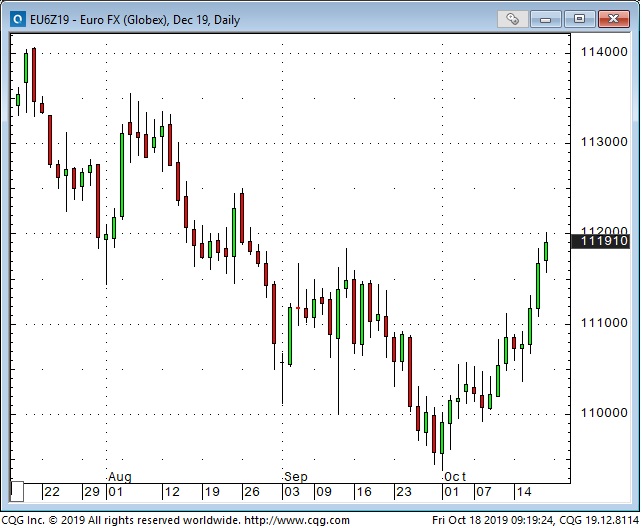Click the chain link icon in title bar
The height and width of the screenshot is (528, 642).
pyautogui.click(x=512, y=19)
